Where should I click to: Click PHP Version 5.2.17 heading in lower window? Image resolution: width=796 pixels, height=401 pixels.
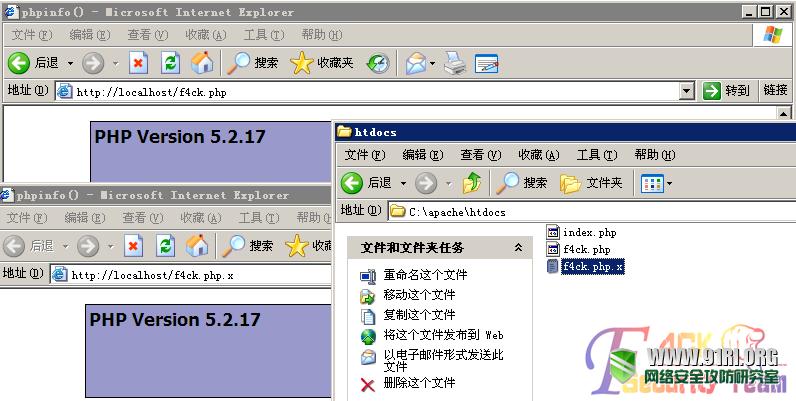(x=175, y=320)
